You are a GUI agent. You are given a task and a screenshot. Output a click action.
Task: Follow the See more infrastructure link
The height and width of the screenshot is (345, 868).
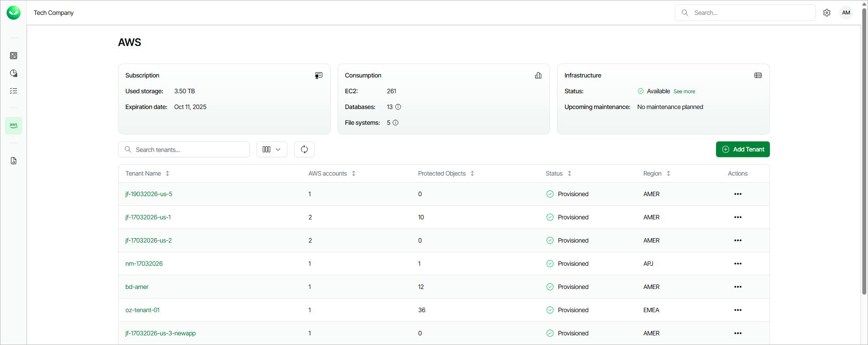684,92
